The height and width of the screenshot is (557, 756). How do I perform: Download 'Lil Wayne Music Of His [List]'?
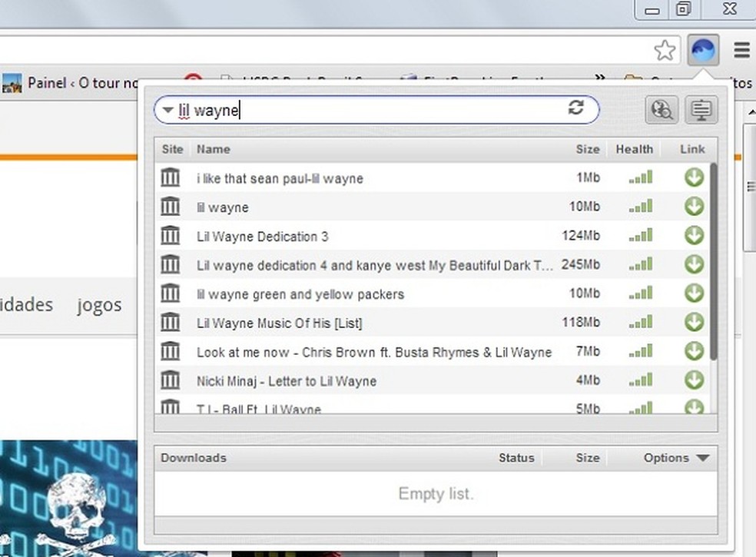point(695,322)
